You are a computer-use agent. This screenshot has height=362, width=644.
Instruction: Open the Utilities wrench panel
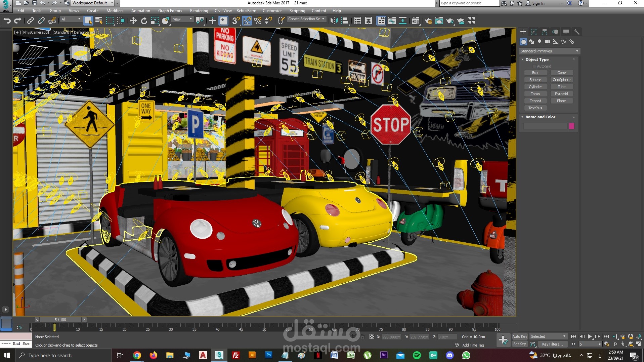pos(576,32)
